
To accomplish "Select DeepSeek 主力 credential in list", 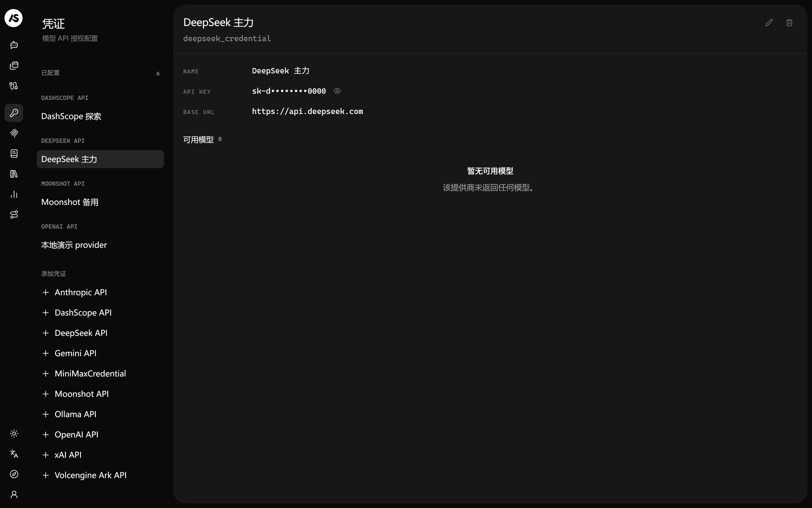I will 100,159.
